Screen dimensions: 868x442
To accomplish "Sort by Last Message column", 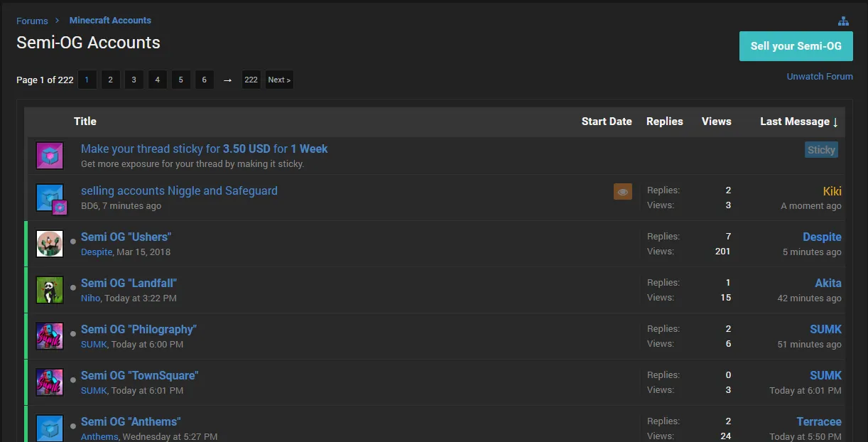I will coord(799,122).
